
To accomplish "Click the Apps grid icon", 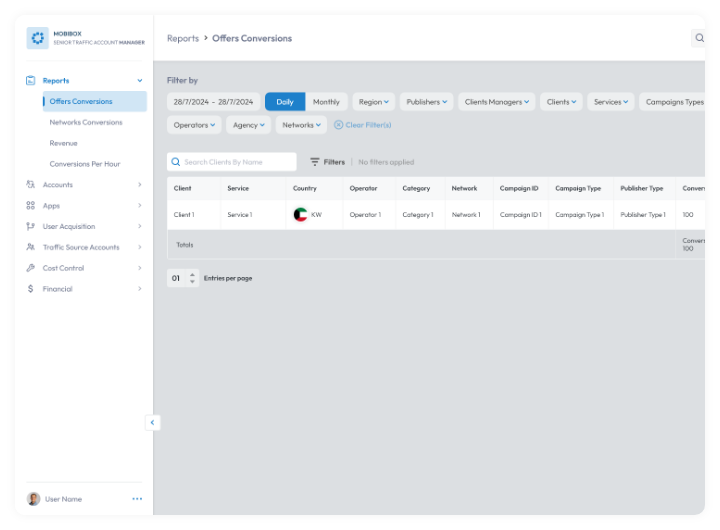I will [30, 205].
